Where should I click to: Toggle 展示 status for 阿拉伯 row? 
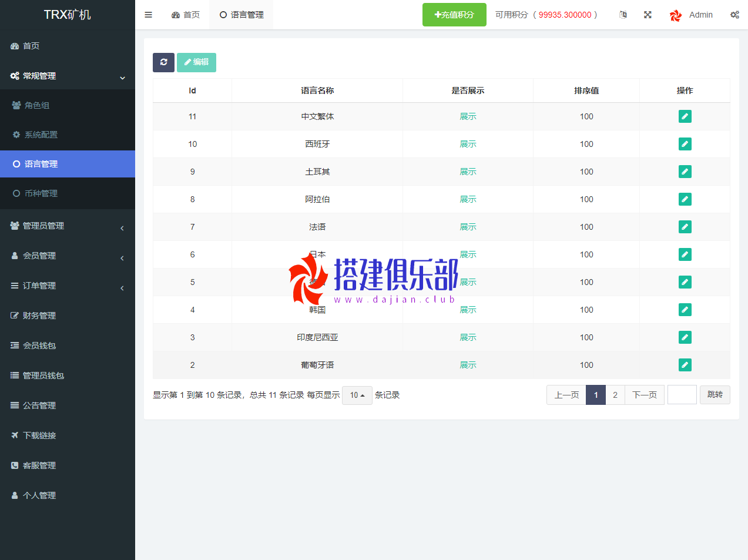tap(468, 199)
